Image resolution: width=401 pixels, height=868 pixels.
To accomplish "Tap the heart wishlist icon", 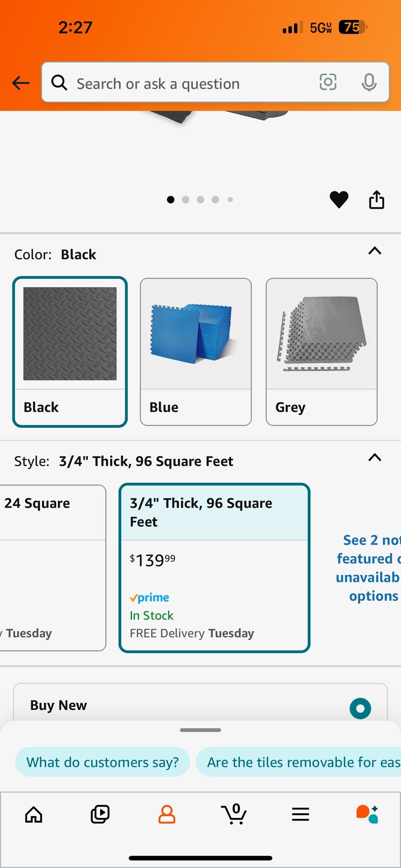I will click(339, 199).
